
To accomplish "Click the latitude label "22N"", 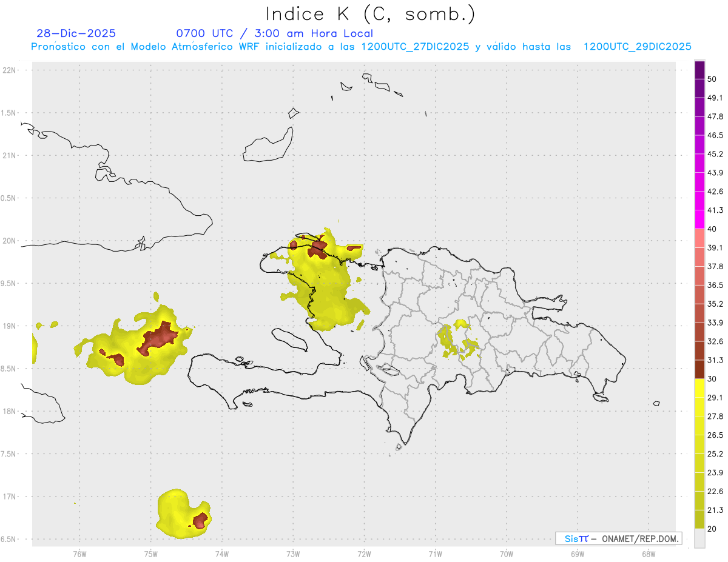I will 10,70.
